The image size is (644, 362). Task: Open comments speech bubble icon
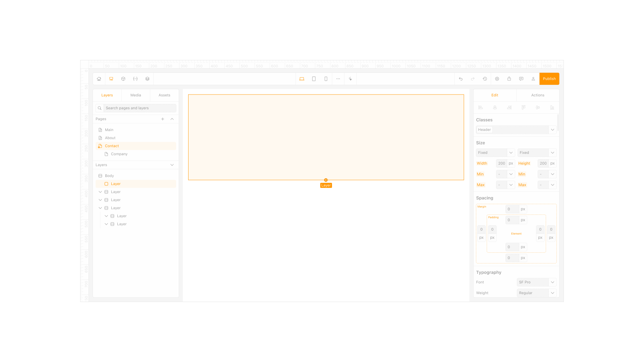click(521, 79)
